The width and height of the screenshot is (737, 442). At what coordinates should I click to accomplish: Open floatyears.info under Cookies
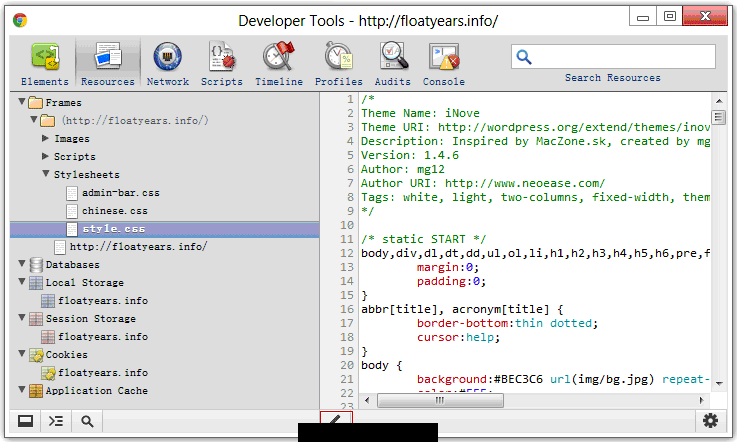point(103,372)
